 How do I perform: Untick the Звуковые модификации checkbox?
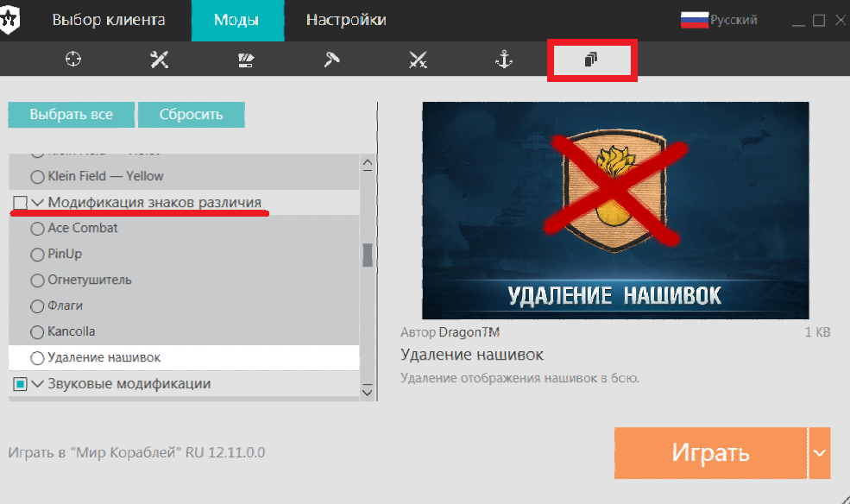point(20,384)
